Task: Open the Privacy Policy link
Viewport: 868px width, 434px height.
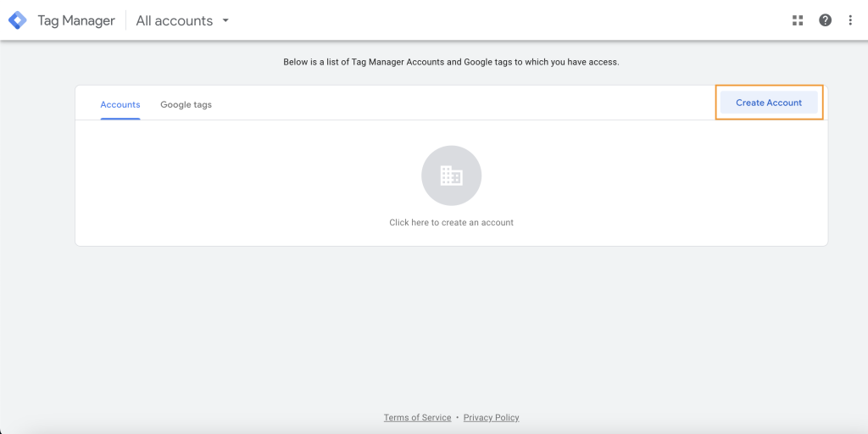Action: [x=491, y=417]
